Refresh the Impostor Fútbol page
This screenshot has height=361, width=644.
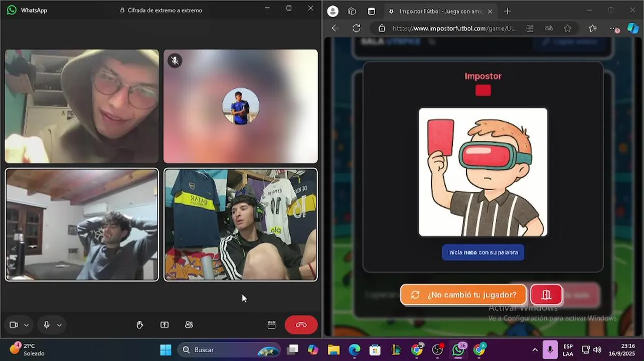tap(356, 28)
